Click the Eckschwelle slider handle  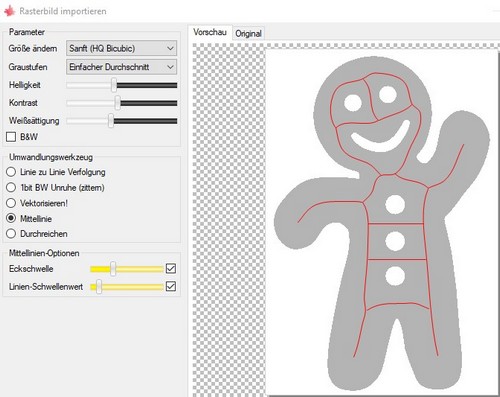(113, 269)
